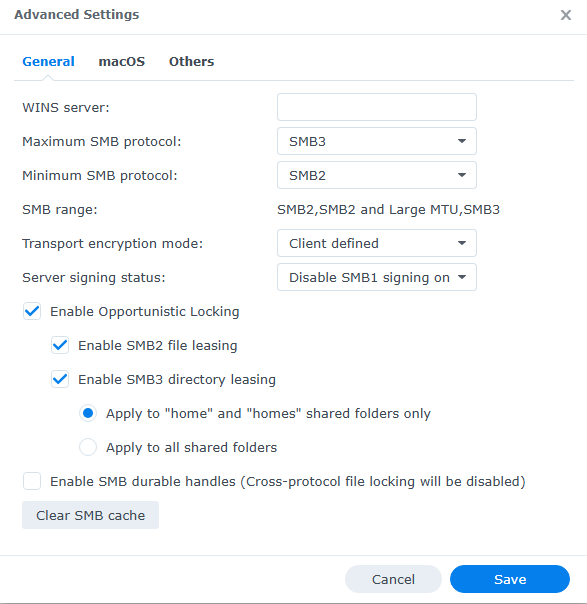This screenshot has width=587, height=604.
Task: Open the Others tab
Action: click(191, 62)
